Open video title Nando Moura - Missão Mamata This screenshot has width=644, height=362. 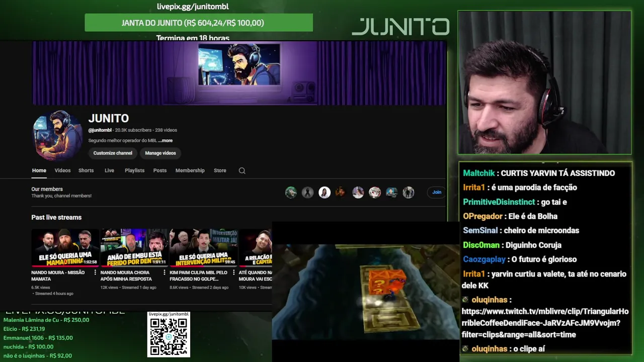tap(58, 276)
